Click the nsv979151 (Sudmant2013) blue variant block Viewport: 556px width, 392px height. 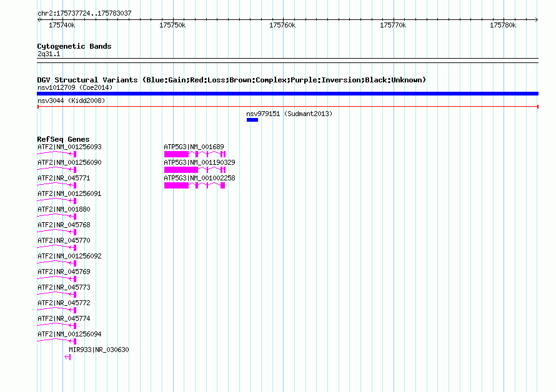tap(252, 120)
